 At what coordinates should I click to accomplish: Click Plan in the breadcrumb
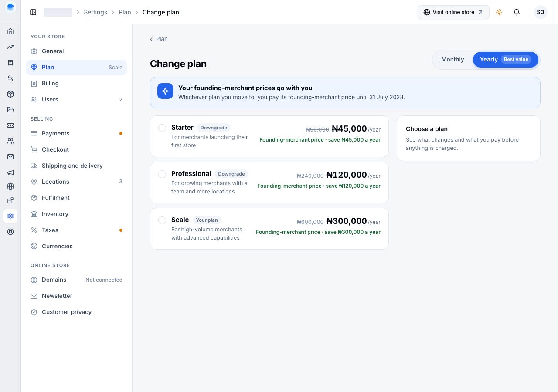point(125,12)
